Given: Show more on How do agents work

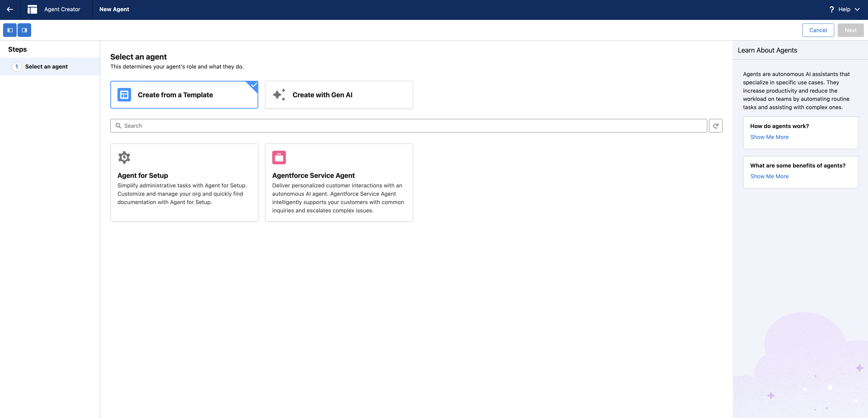Looking at the screenshot, I should (x=769, y=137).
